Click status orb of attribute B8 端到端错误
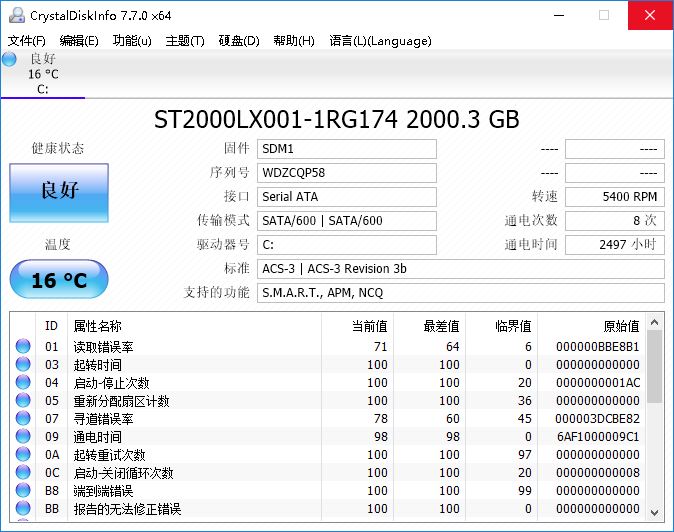The width and height of the screenshot is (674, 532). 23,490
